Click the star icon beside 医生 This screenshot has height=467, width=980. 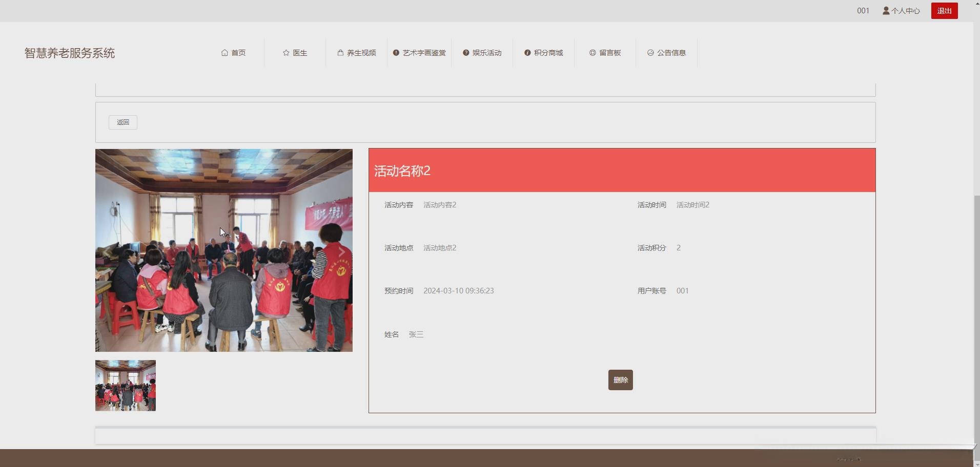click(286, 53)
